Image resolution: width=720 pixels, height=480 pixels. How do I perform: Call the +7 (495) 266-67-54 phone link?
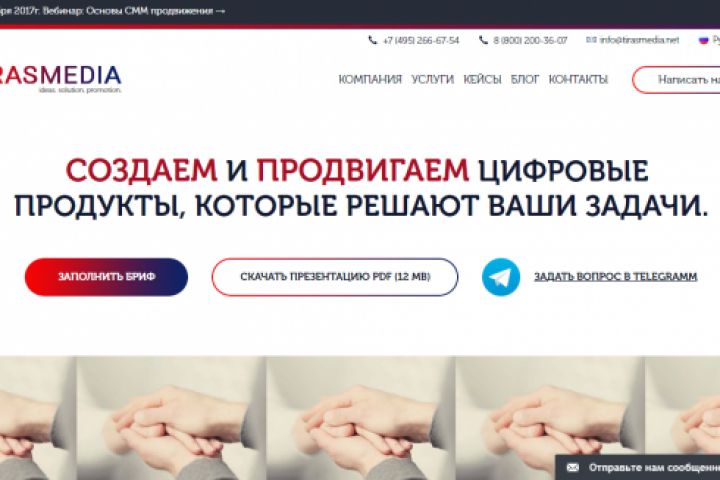click(x=421, y=40)
